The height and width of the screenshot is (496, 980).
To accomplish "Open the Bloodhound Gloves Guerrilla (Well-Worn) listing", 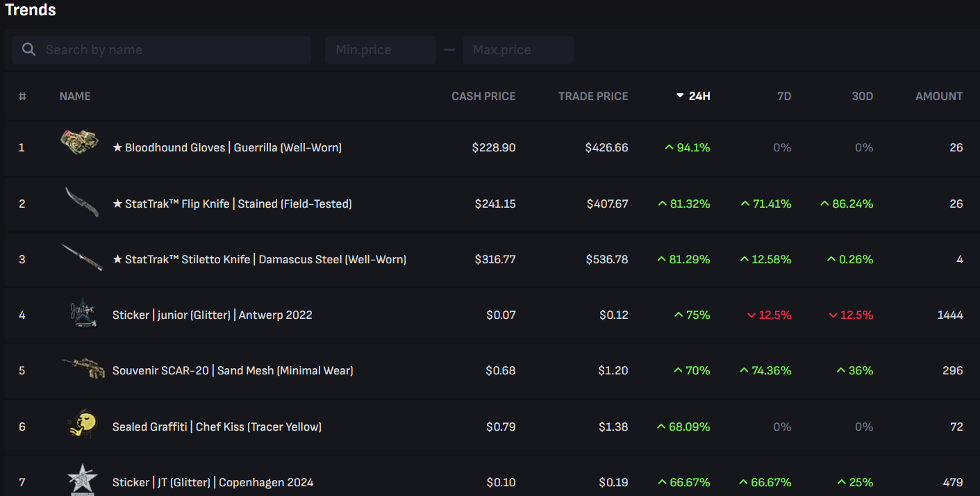I will [x=227, y=148].
